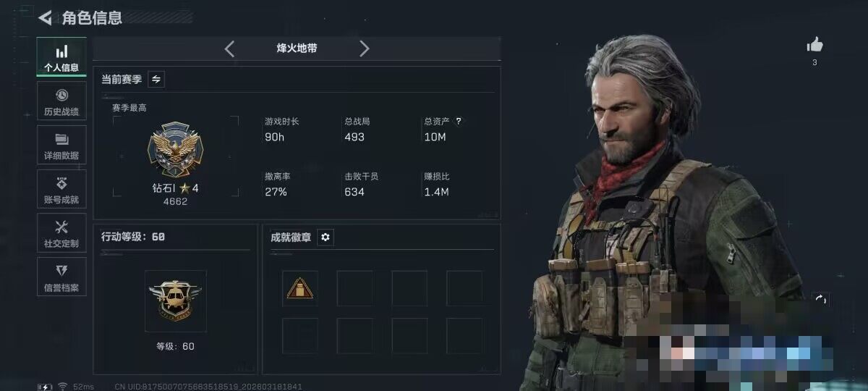The height and width of the screenshot is (391, 868).
Task: Select the first achievement badge
Action: tap(299, 288)
